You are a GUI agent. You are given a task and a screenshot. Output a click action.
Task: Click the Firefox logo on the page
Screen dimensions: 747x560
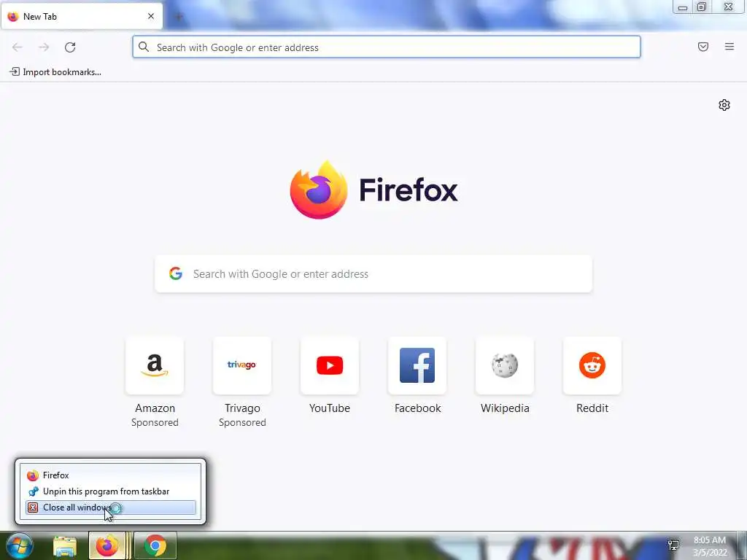(x=374, y=190)
